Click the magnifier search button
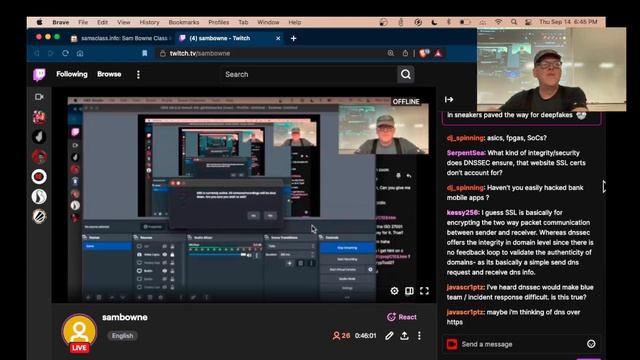Image resolution: width=640 pixels, height=360 pixels. click(x=406, y=74)
